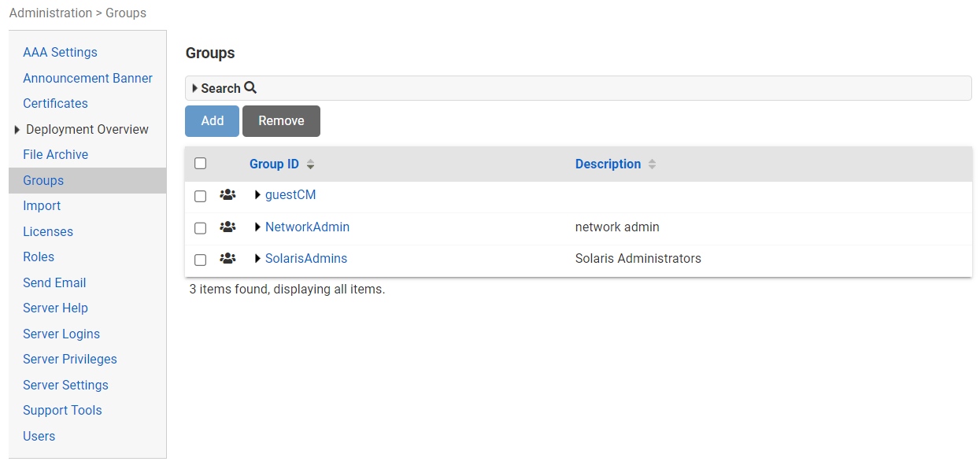Image resolution: width=980 pixels, height=465 pixels.
Task: Expand the guestCM group row
Action: [x=257, y=195]
